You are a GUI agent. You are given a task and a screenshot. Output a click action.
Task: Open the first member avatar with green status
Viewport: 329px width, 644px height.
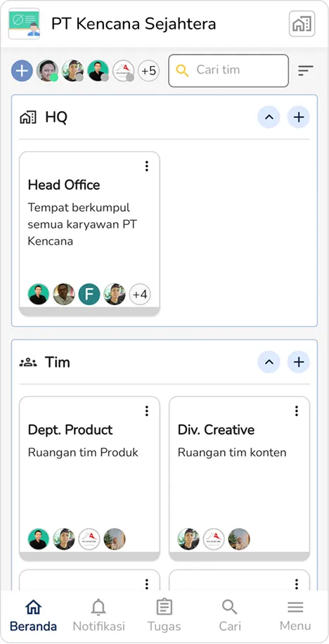[47, 70]
